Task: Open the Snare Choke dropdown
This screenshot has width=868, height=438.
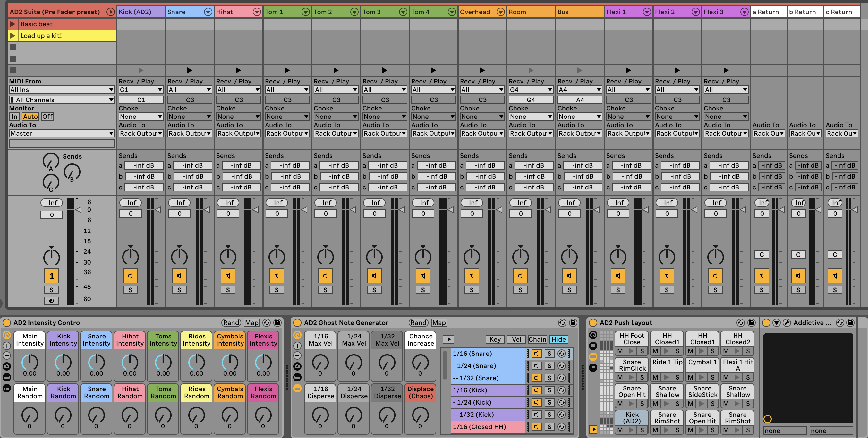Action: (x=189, y=117)
